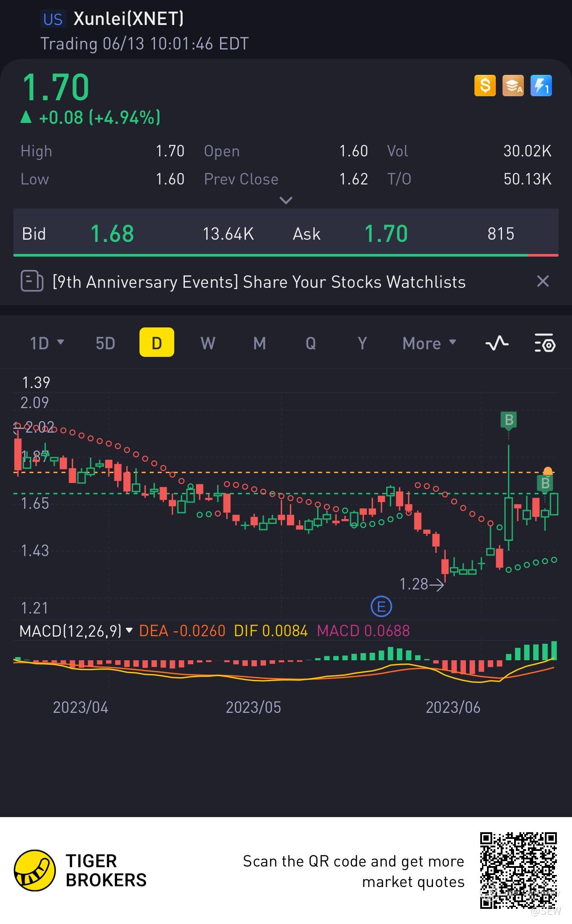This screenshot has height=924, width=572.
Task: Tap the US market tag
Action: (x=53, y=19)
